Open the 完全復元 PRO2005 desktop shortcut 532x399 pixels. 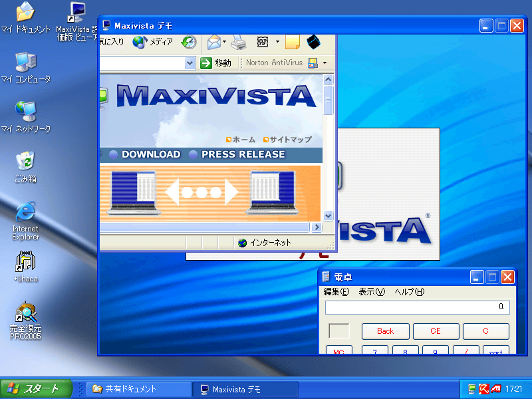coord(25,321)
